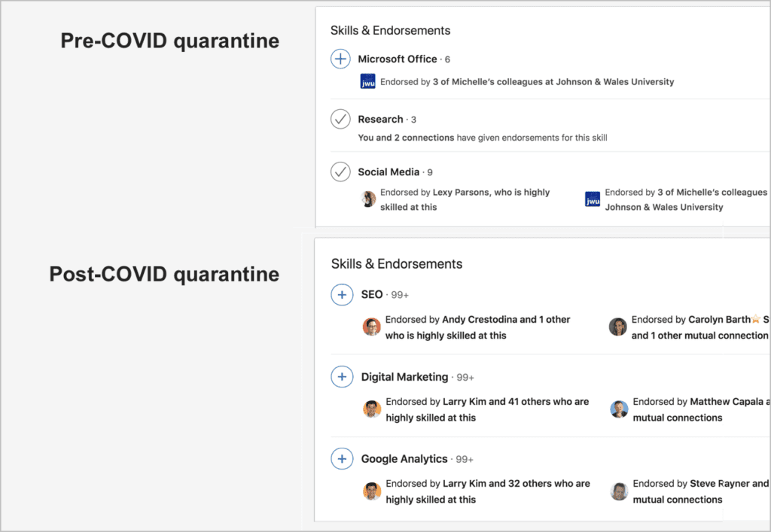Image resolution: width=771 pixels, height=532 pixels.
Task: Click '3 of Michelle's colleagues at Johnson & Wales University' under Microsoft Office
Action: [553, 82]
